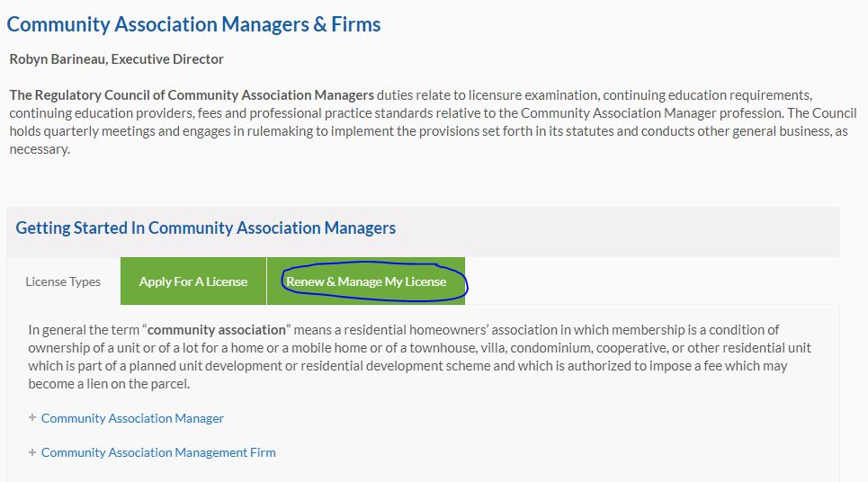
Task: Click the phrase become a lien on the parcel
Action: tap(109, 384)
